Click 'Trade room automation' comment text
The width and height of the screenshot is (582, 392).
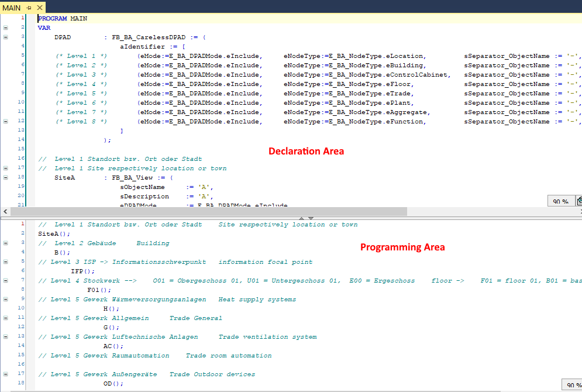click(x=229, y=356)
